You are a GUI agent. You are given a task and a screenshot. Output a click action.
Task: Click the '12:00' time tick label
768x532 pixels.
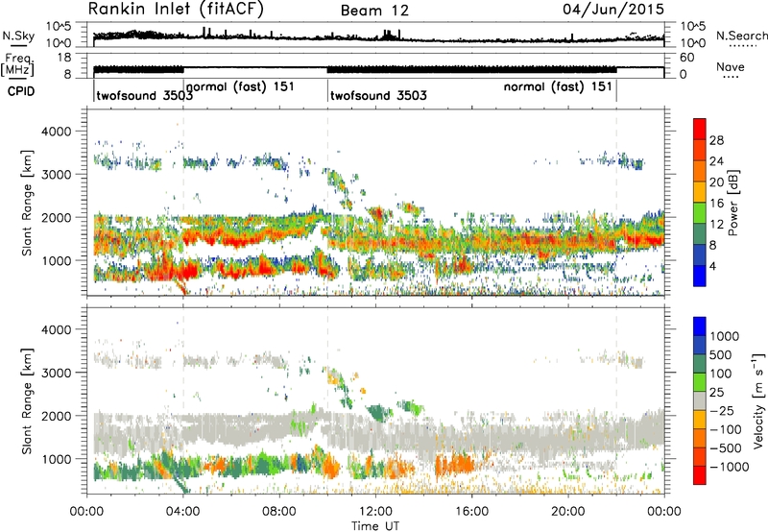(x=375, y=512)
